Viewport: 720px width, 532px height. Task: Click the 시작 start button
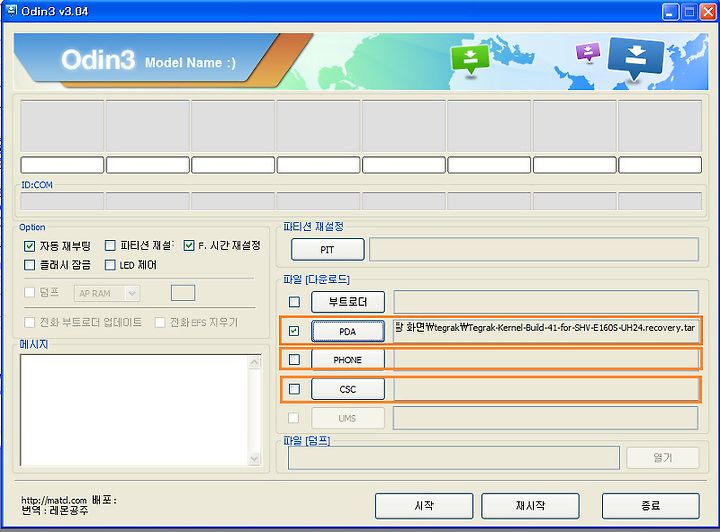[424, 506]
